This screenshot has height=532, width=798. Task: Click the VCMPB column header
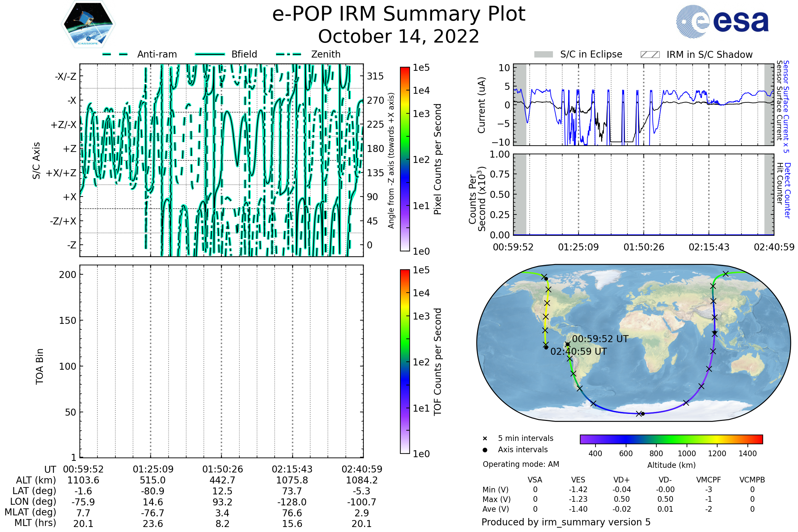tap(752, 480)
